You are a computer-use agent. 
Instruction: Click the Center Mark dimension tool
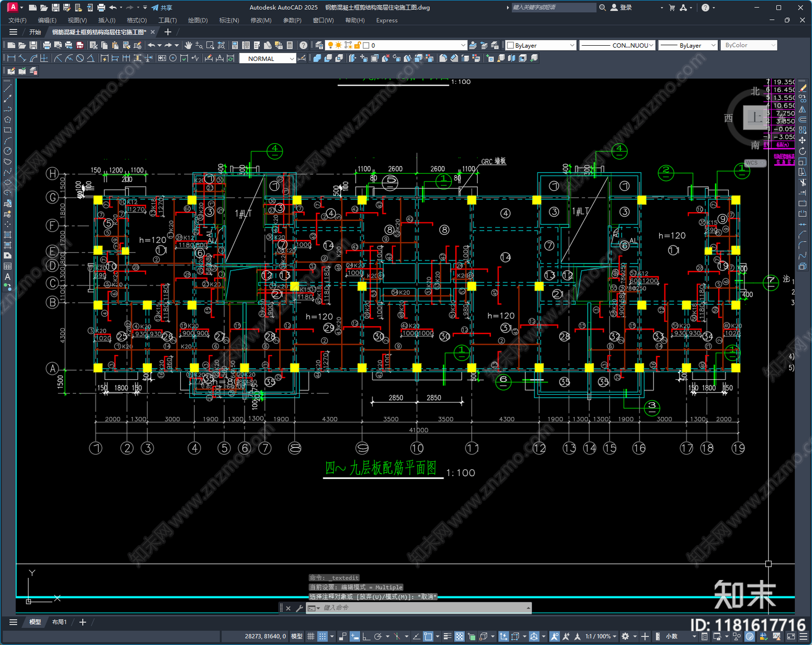(x=173, y=58)
